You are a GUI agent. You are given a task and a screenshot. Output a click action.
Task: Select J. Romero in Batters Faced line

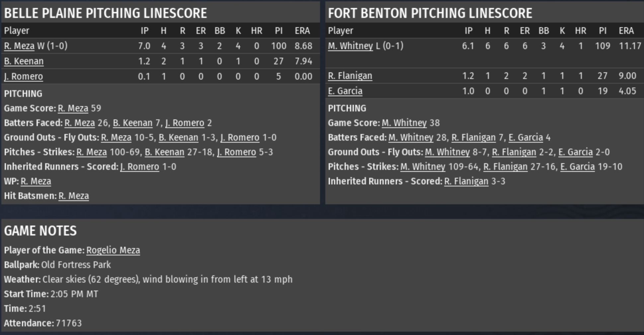pos(185,123)
